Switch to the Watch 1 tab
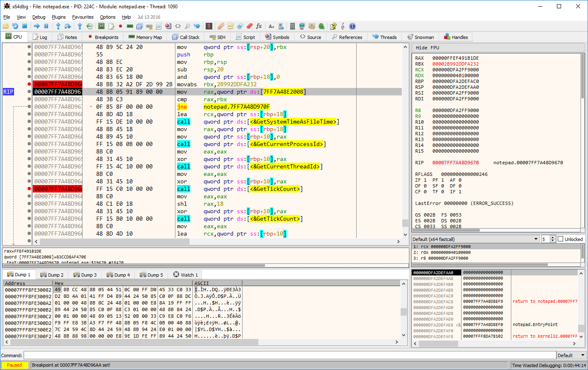Viewport: 588px width, 370px height. (185, 275)
